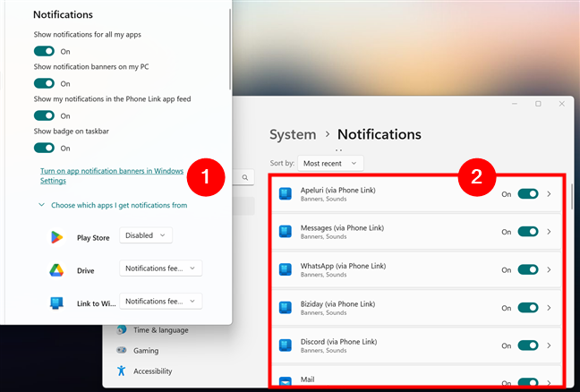Click the Drive app name
Screen dimensions: 580x392
tap(85, 270)
